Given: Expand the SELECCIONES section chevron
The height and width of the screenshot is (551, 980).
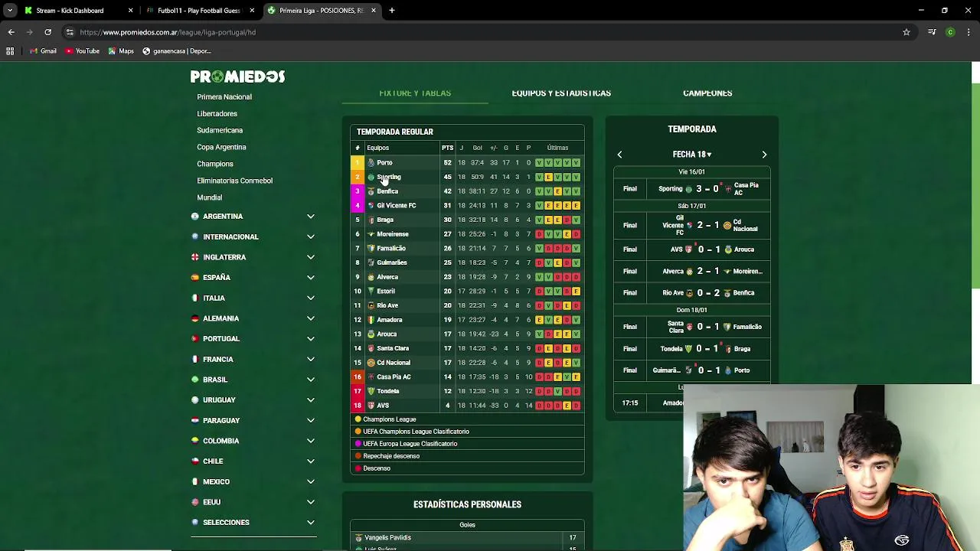Looking at the screenshot, I should pyautogui.click(x=311, y=523).
